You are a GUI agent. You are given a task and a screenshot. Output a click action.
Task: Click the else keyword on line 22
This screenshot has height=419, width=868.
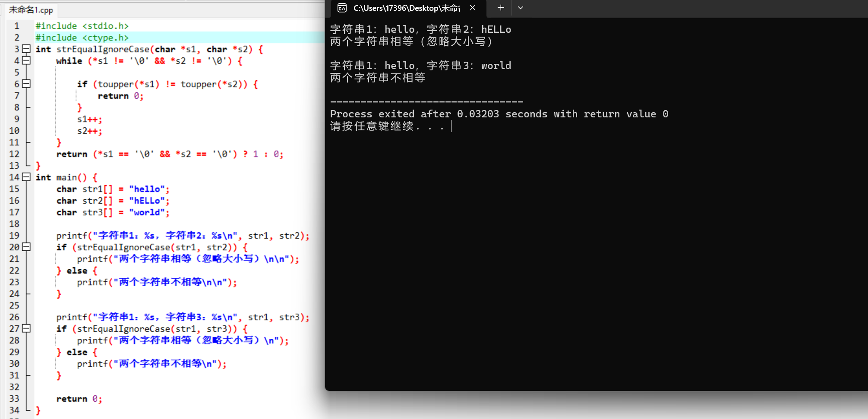click(x=77, y=271)
